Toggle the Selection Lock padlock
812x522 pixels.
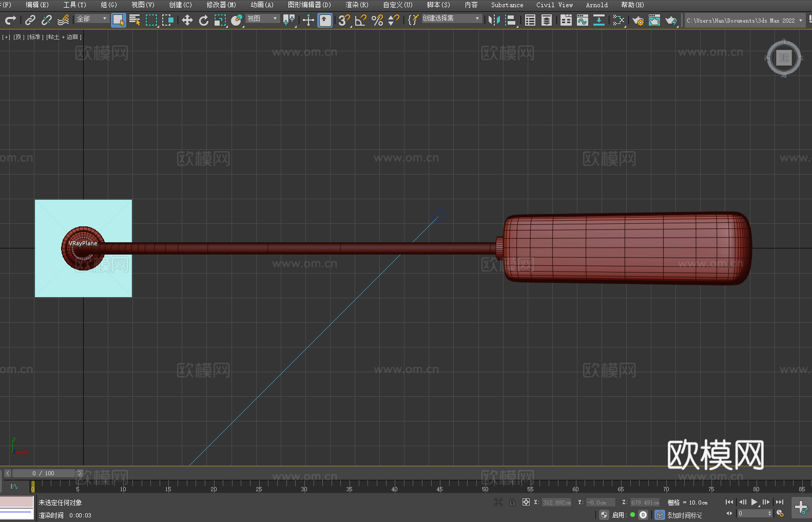click(512, 502)
